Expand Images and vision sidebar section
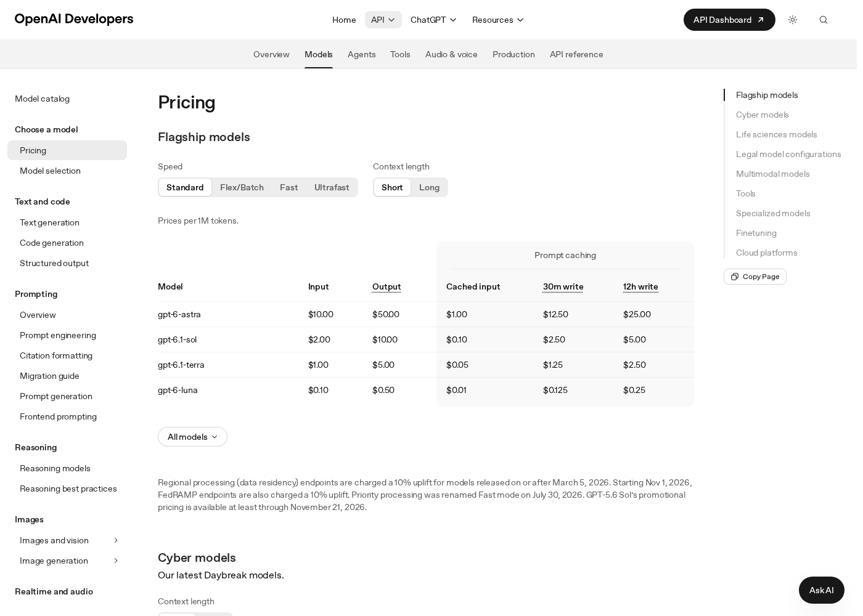The height and width of the screenshot is (616, 863). 67,540
